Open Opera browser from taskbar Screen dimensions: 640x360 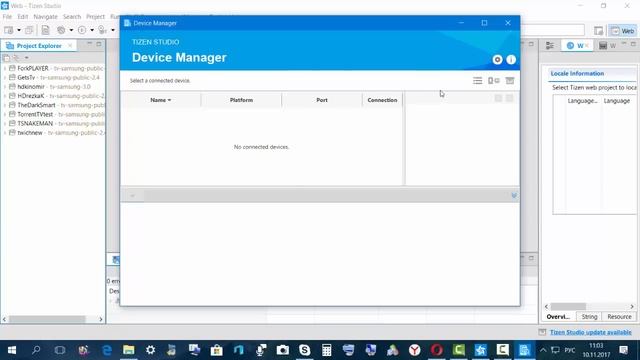tap(436, 350)
